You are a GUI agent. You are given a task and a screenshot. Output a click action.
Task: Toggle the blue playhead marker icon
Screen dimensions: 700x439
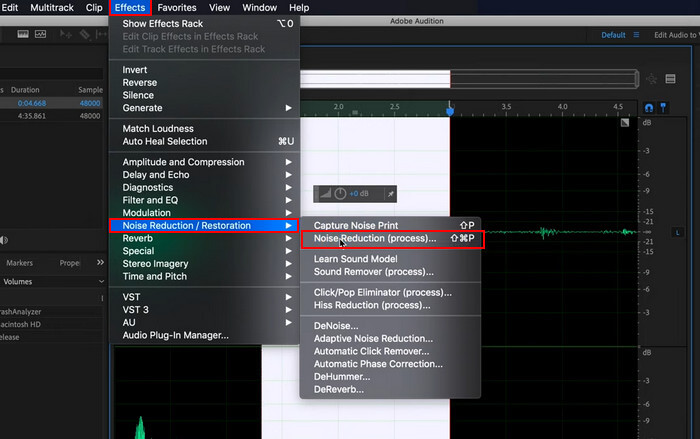(x=663, y=108)
